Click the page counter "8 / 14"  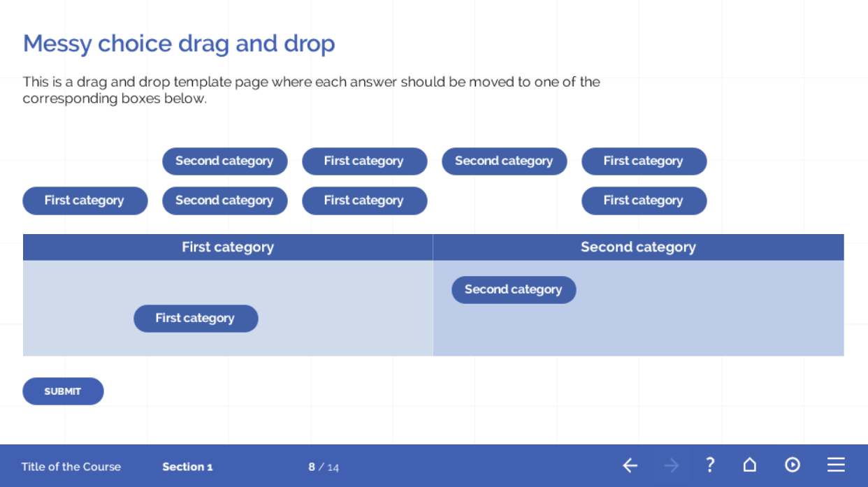tap(324, 467)
